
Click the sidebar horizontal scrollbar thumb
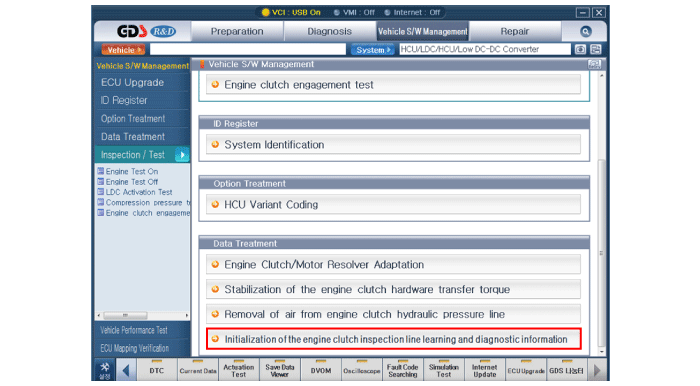click(x=125, y=315)
